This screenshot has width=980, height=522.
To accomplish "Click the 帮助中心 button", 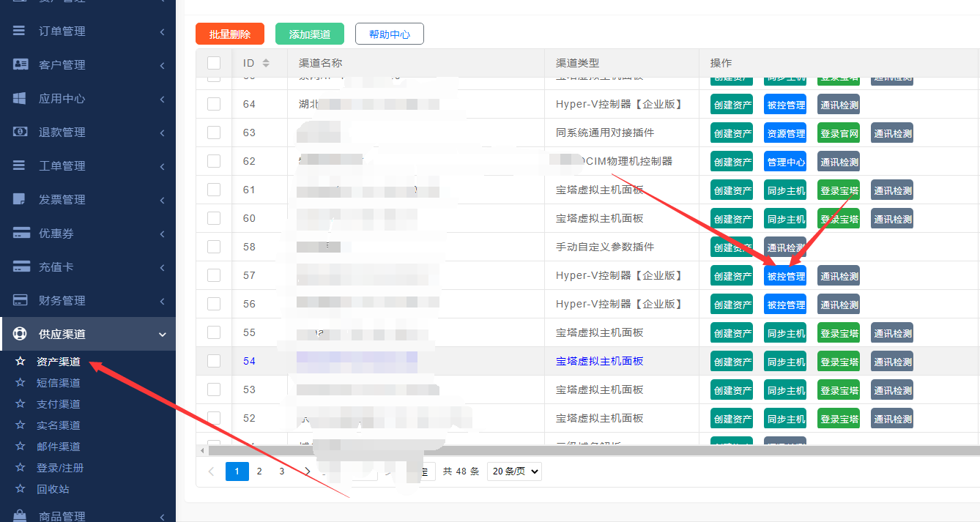I will tap(390, 34).
